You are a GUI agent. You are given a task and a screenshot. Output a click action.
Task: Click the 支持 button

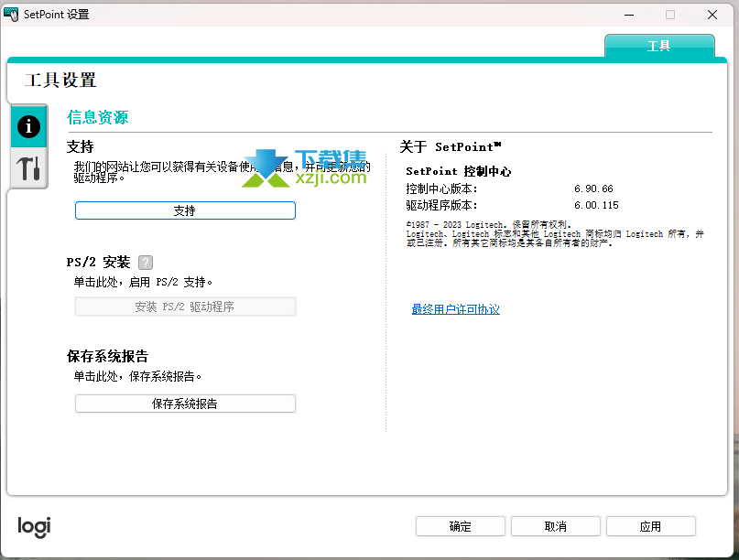pos(185,210)
